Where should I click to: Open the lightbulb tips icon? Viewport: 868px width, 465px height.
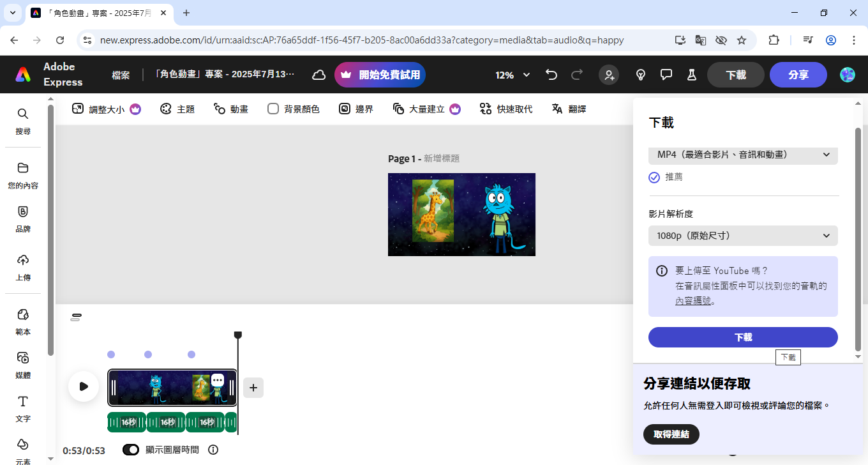pyautogui.click(x=641, y=75)
